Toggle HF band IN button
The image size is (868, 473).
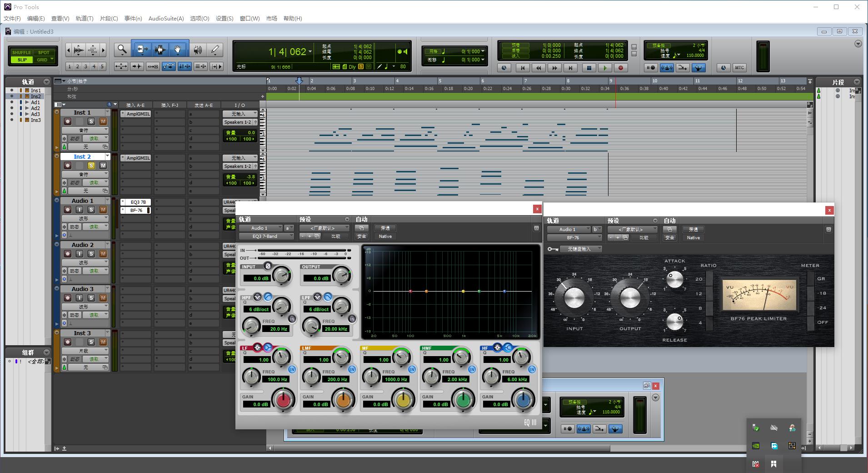pos(532,369)
